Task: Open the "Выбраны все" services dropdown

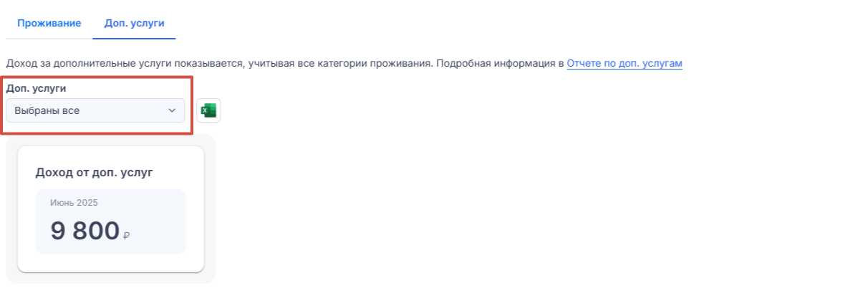Action: point(95,110)
